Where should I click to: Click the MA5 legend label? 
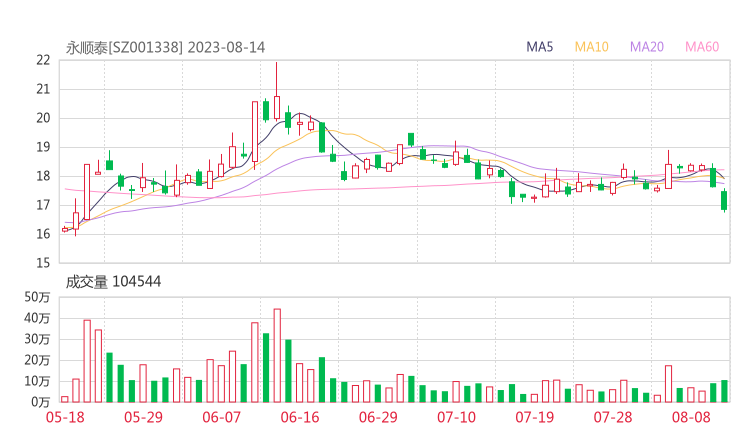pyautogui.click(x=539, y=47)
